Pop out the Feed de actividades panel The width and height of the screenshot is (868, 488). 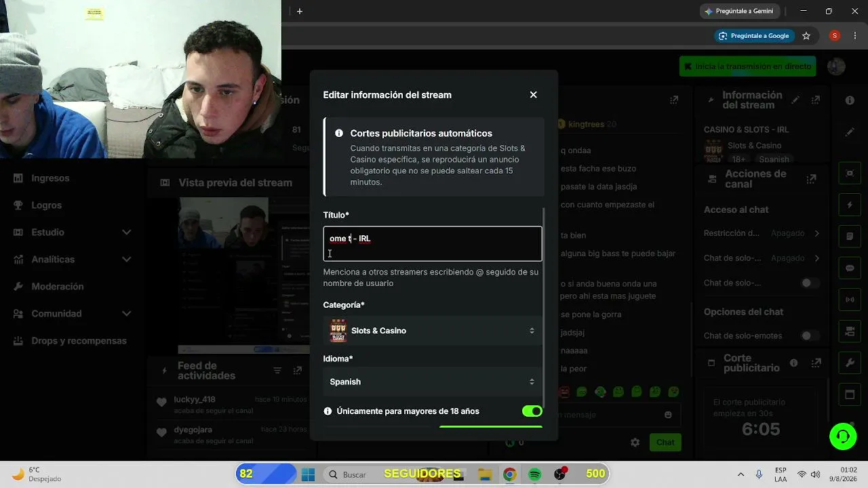pyautogui.click(x=297, y=371)
